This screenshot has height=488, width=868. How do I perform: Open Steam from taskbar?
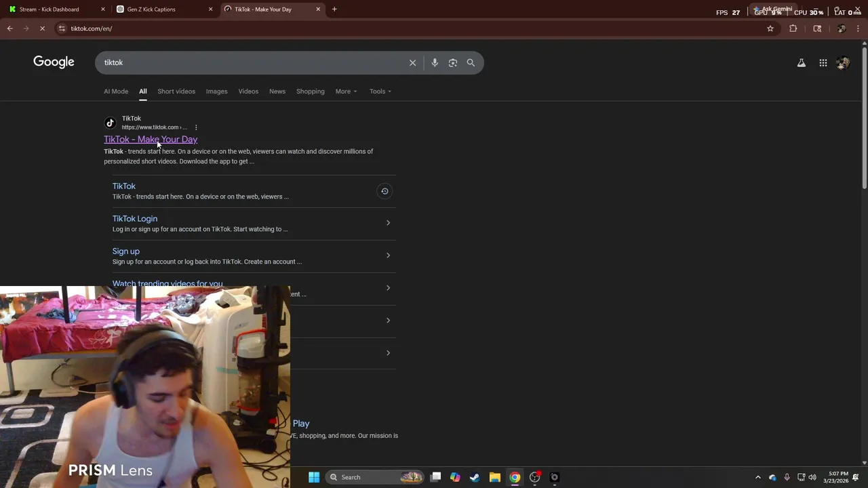[x=475, y=477]
